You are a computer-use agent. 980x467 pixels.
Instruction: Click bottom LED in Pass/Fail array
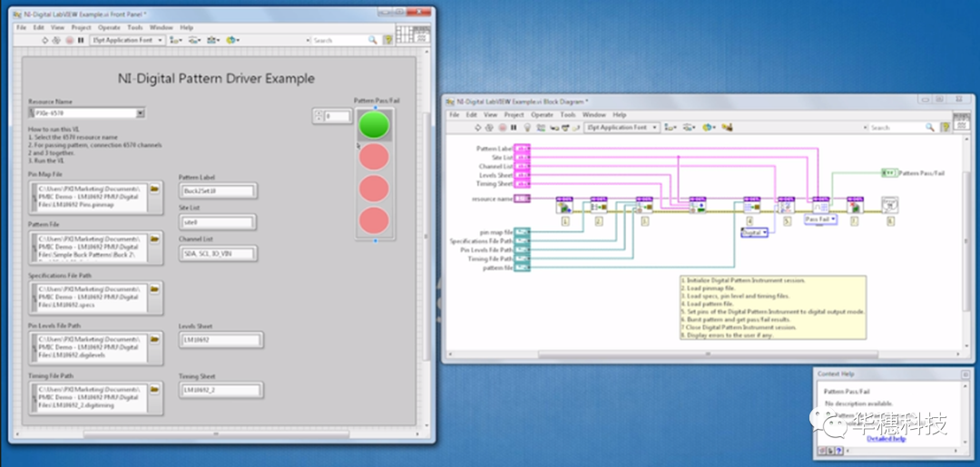point(374,220)
